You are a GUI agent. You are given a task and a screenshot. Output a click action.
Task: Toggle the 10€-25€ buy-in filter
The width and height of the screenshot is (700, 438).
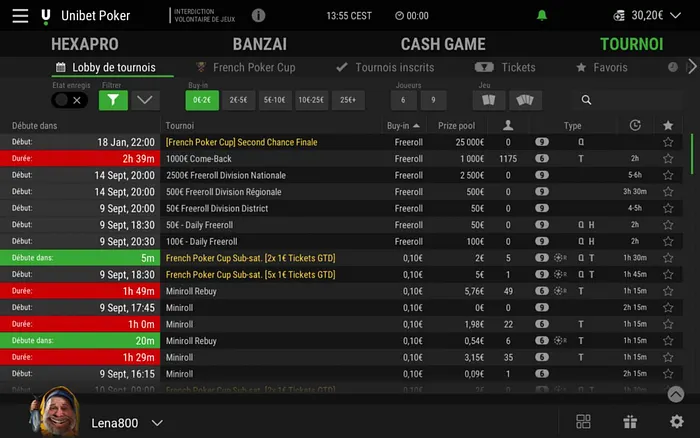pyautogui.click(x=311, y=100)
